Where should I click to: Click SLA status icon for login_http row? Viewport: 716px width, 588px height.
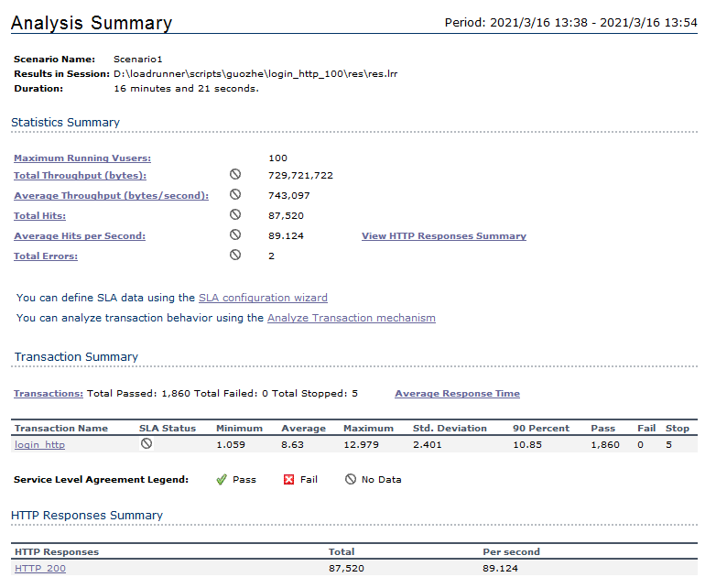[x=146, y=443]
